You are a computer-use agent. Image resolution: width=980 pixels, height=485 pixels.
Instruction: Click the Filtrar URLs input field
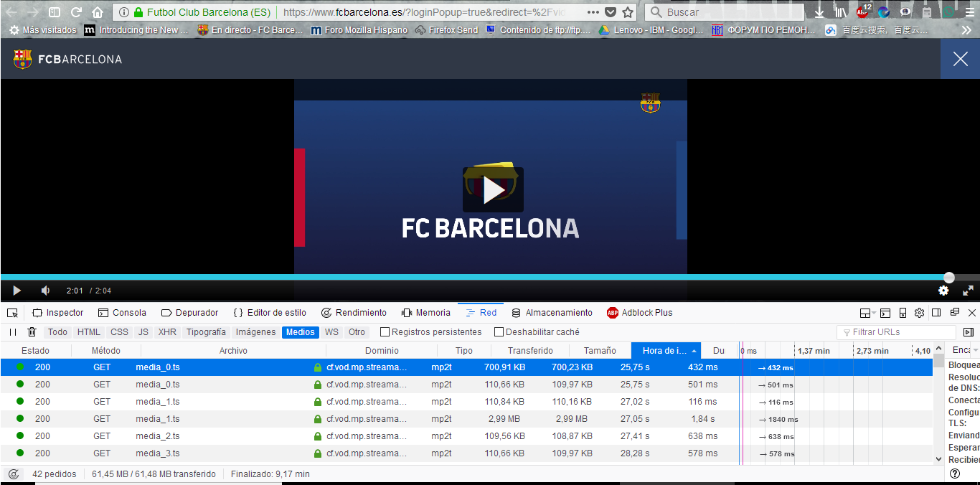[900, 332]
